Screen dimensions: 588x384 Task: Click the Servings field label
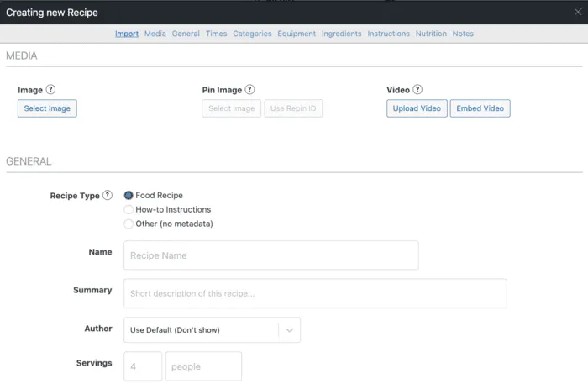point(94,363)
